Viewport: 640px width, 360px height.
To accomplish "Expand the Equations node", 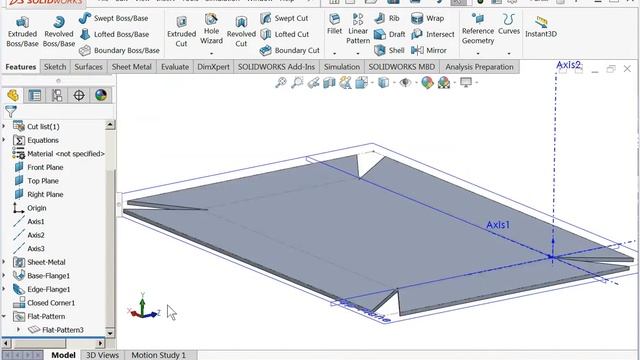I will point(4,140).
